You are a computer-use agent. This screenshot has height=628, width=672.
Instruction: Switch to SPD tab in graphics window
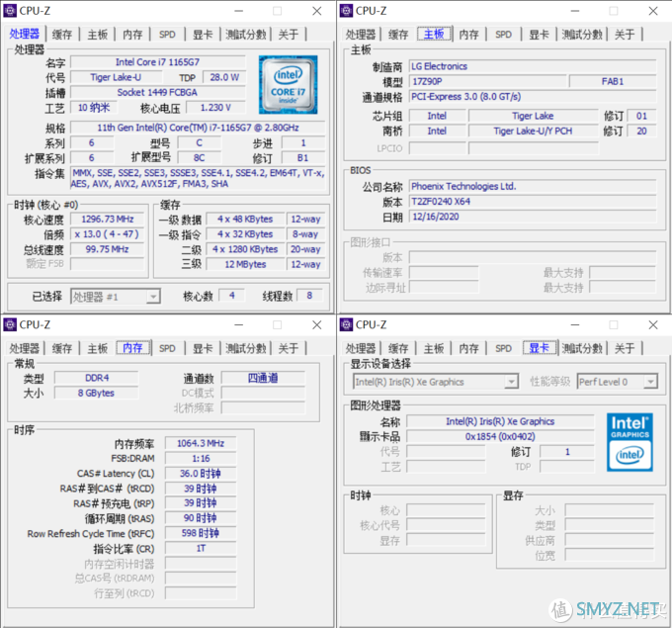pos(504,348)
